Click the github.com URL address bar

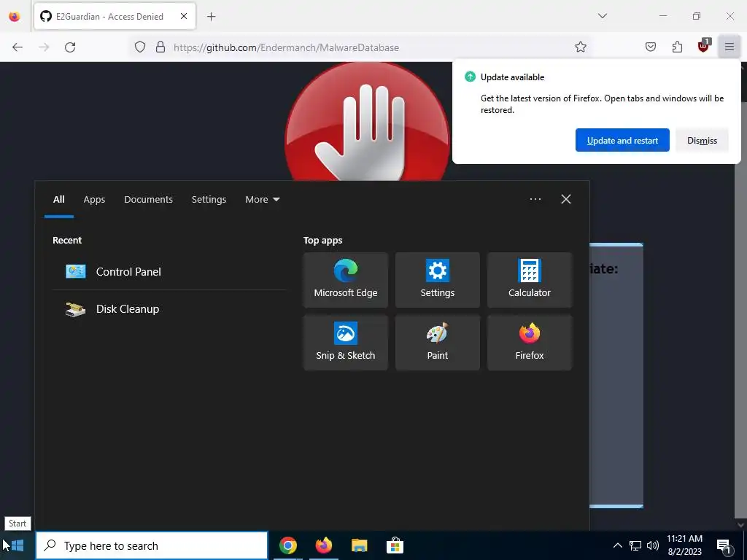(x=360, y=47)
